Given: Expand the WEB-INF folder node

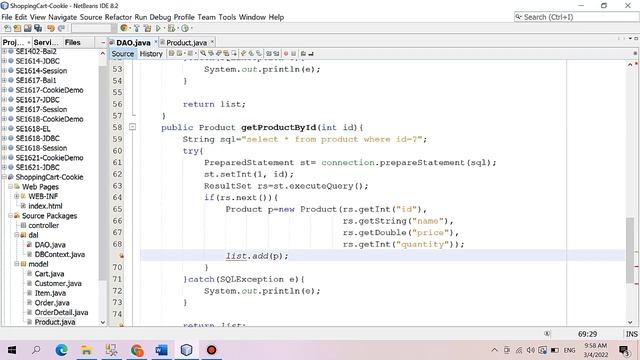Looking at the screenshot, I should pos(17,196).
